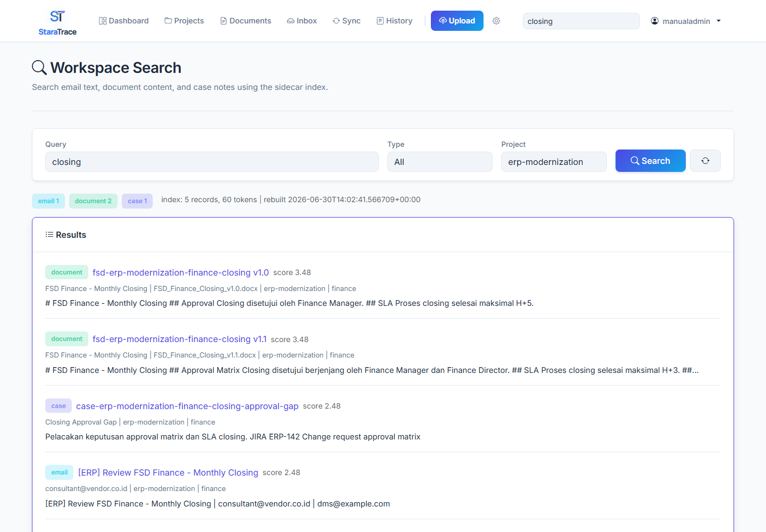Click the Upload button
This screenshot has height=532, width=766.
(x=457, y=21)
